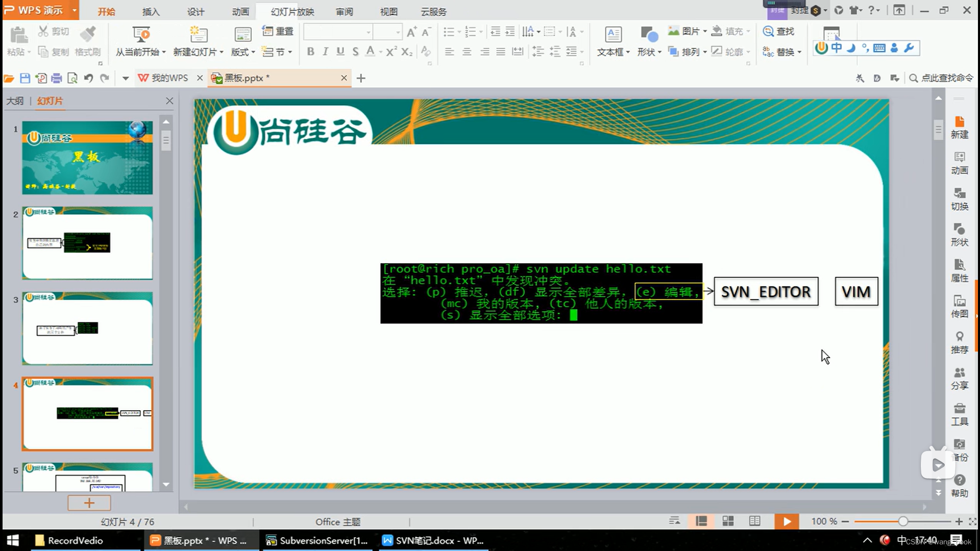Image resolution: width=980 pixels, height=551 pixels.
Task: Toggle Superscript formatting
Action: pos(391,52)
